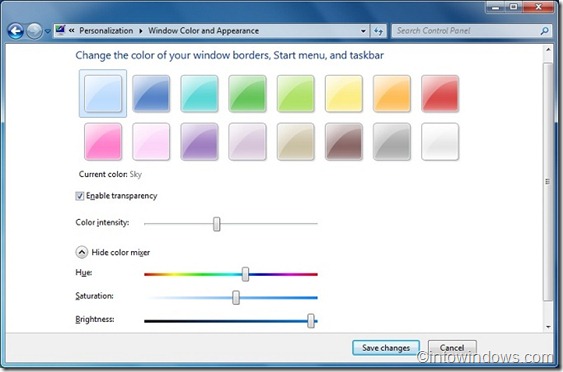The height and width of the screenshot is (372, 563).
Task: Click the Forward navigation arrow button
Action: [34, 31]
